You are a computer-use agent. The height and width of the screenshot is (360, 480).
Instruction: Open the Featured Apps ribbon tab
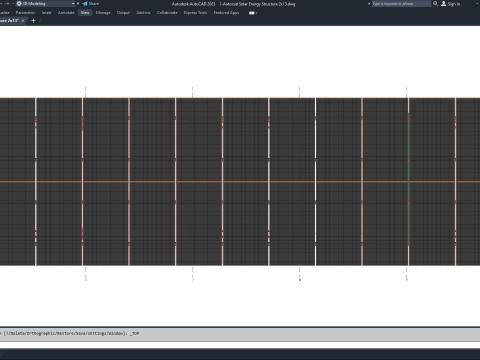[226, 13]
